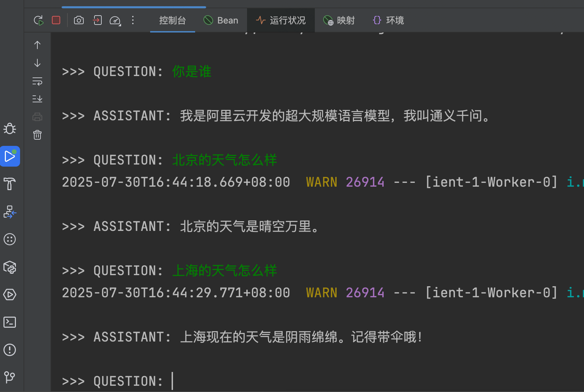Viewport: 584px width, 392px height.
Task: Open the Problems exclamation tool window
Action: pos(10,350)
